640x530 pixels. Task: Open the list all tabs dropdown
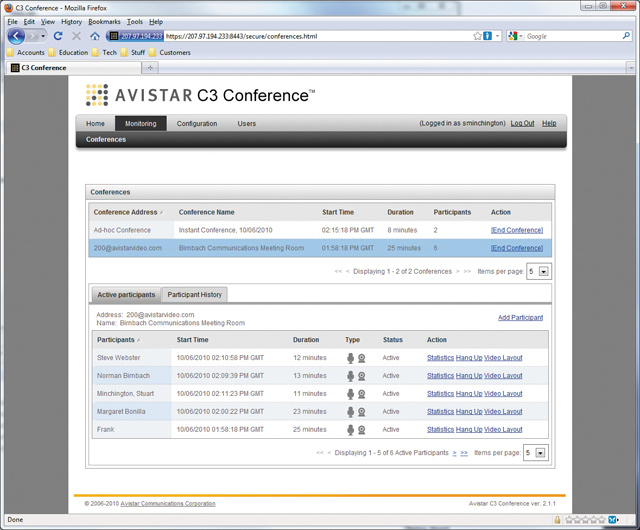point(631,68)
